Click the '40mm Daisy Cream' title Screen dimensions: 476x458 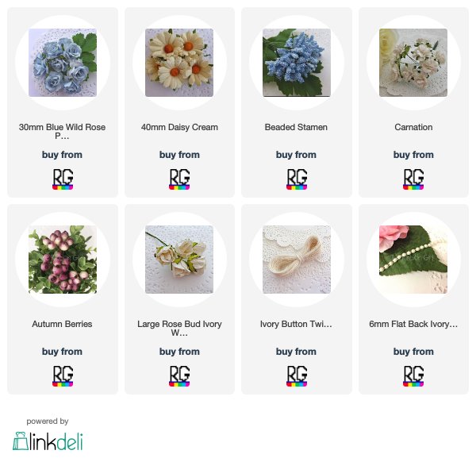[x=179, y=127]
